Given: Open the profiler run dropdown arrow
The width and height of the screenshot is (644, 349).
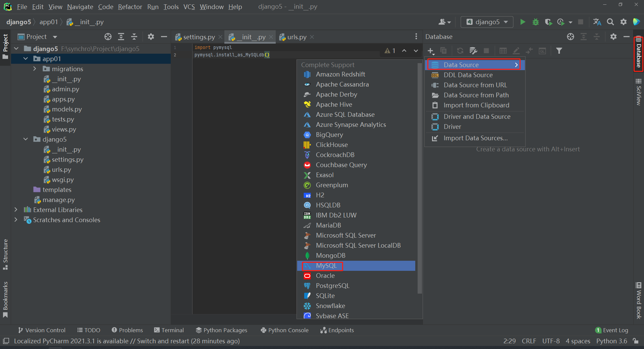Looking at the screenshot, I should tap(571, 22).
